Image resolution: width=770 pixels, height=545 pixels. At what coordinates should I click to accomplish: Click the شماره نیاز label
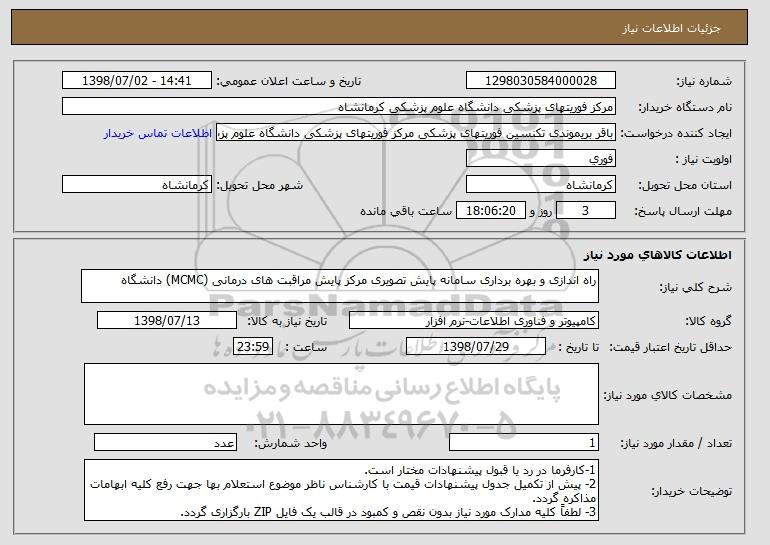704,81
